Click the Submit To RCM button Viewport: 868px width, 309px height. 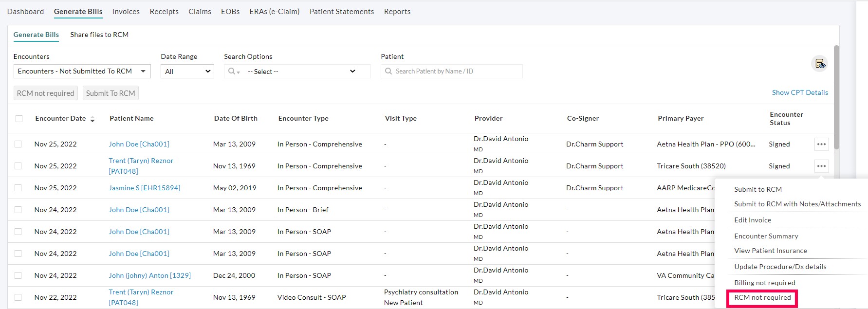111,93
